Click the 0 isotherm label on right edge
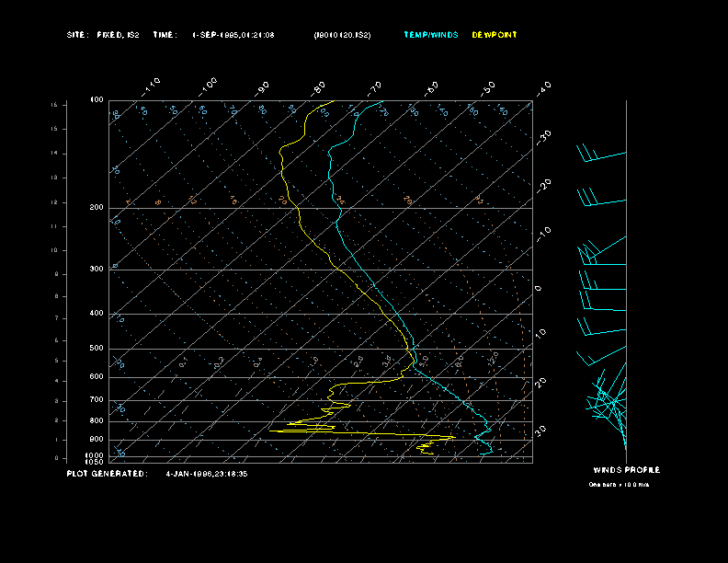This screenshot has height=563, width=728. click(538, 289)
